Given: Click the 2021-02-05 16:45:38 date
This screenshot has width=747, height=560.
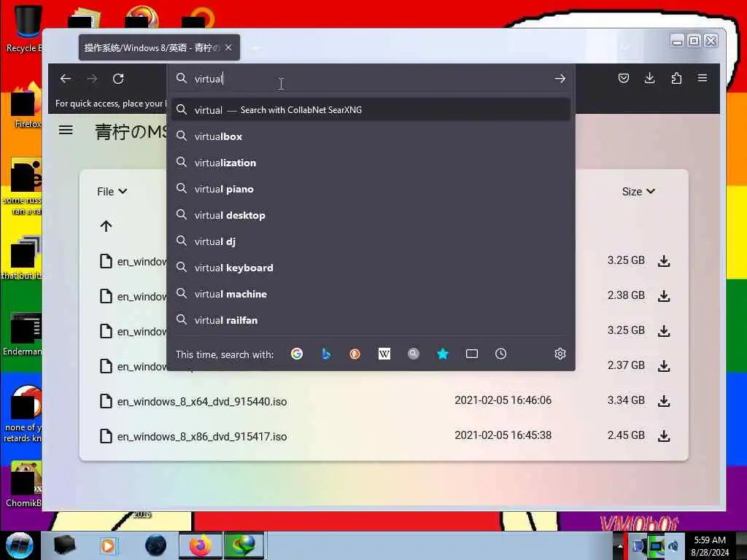Looking at the screenshot, I should 503,435.
